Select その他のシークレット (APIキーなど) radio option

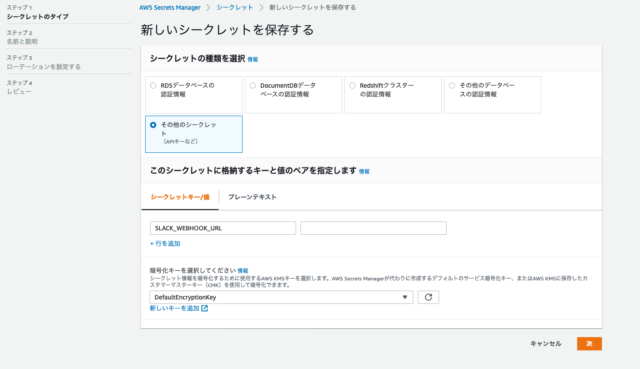pos(153,125)
